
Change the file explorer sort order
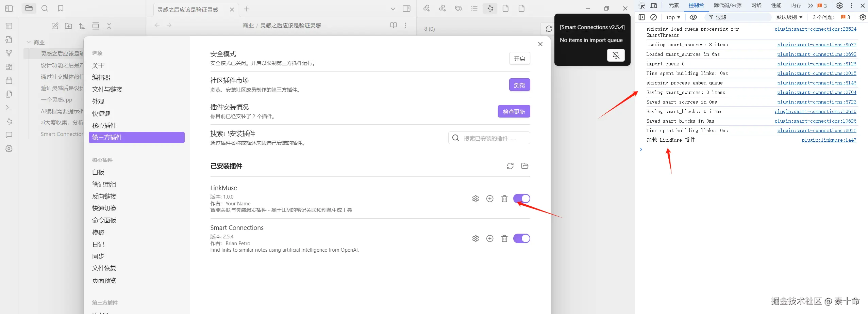click(82, 26)
